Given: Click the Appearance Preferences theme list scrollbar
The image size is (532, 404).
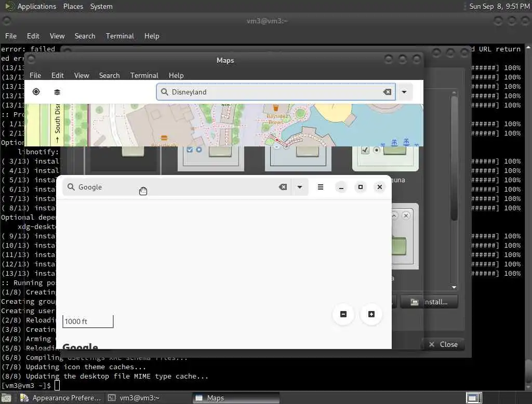Looking at the screenshot, I should 454,158.
